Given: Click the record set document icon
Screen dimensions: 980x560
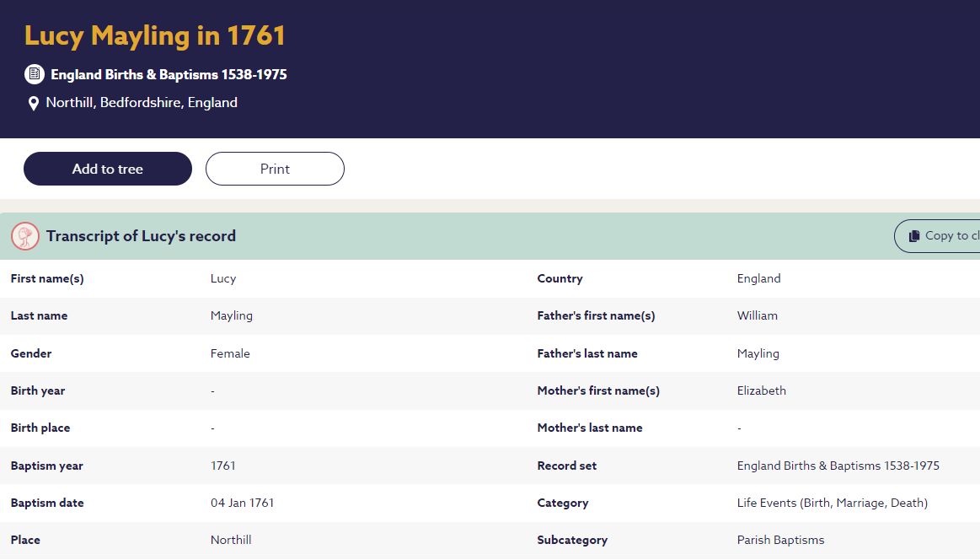Looking at the screenshot, I should tap(34, 74).
